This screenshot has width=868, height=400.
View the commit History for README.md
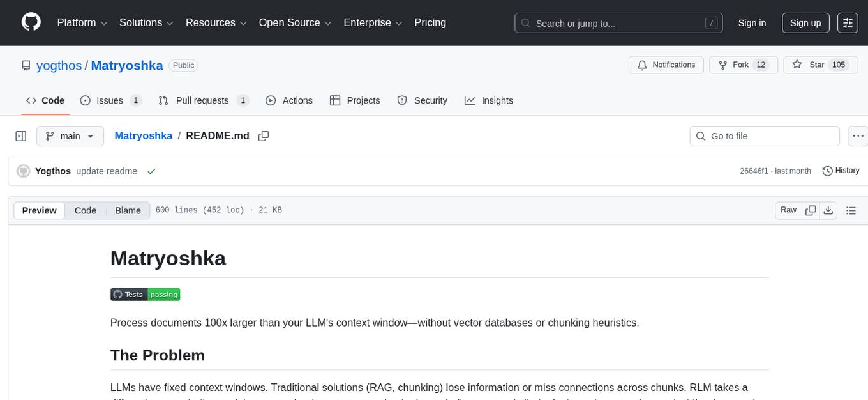841,171
